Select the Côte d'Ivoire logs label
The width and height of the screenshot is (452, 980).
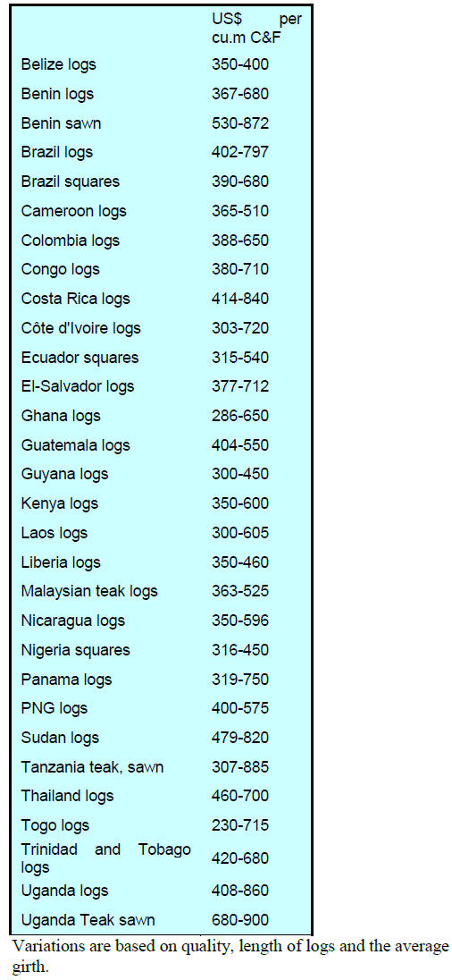click(x=81, y=328)
